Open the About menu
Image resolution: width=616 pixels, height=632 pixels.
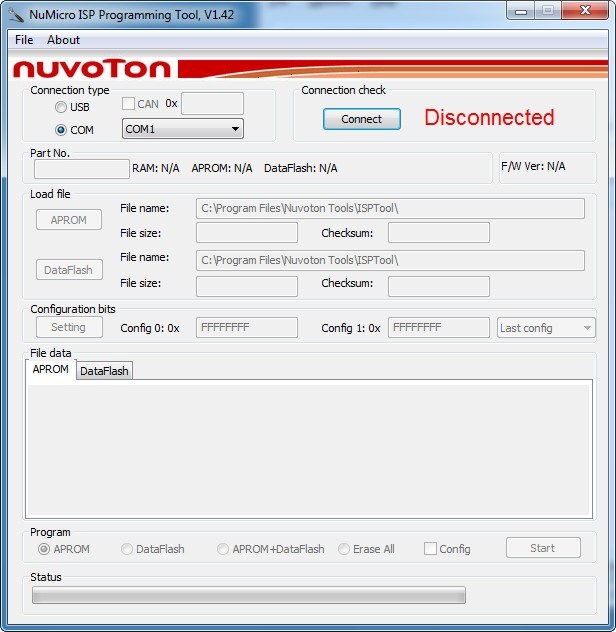pyautogui.click(x=63, y=40)
